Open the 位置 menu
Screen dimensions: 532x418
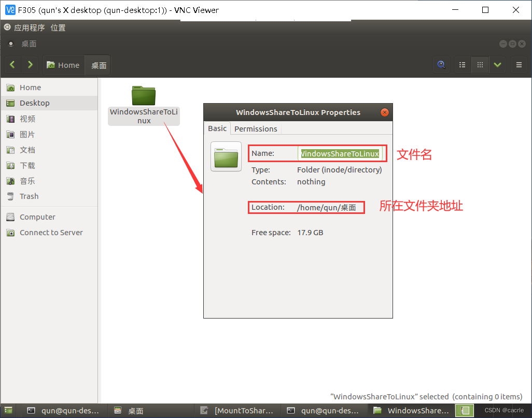[58, 27]
